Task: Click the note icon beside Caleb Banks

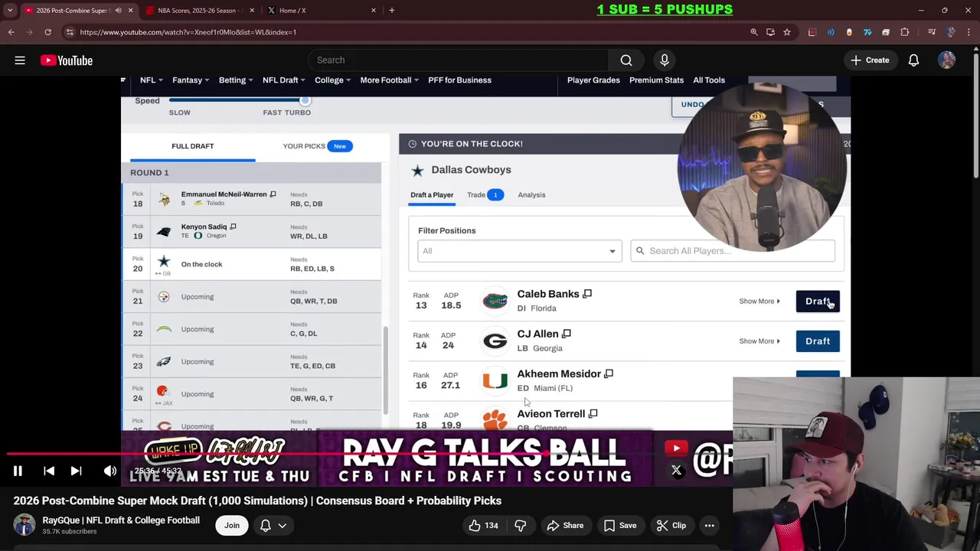Action: point(587,294)
